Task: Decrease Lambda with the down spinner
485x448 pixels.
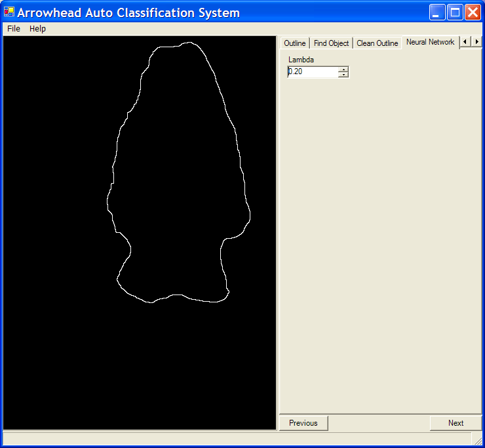Action: [x=343, y=75]
